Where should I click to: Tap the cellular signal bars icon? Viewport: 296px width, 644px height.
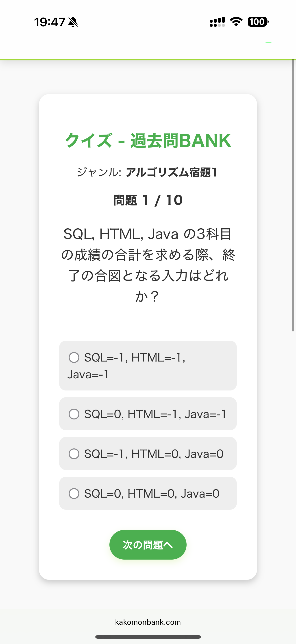[x=217, y=22]
